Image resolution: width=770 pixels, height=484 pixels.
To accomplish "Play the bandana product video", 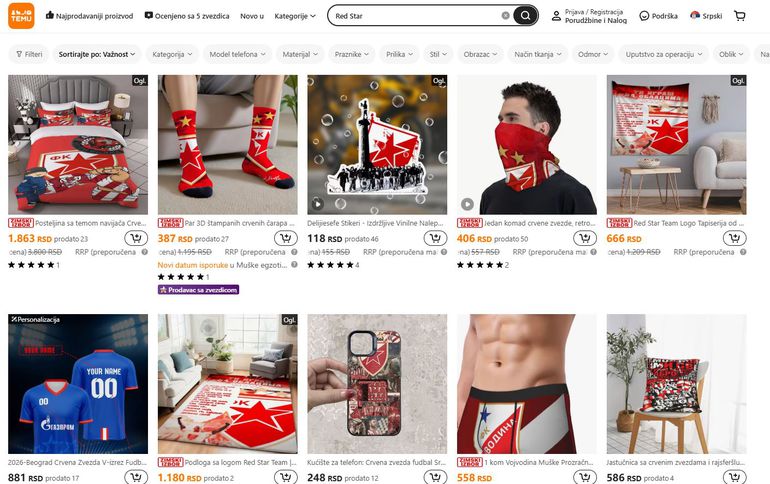I will pyautogui.click(x=467, y=203).
